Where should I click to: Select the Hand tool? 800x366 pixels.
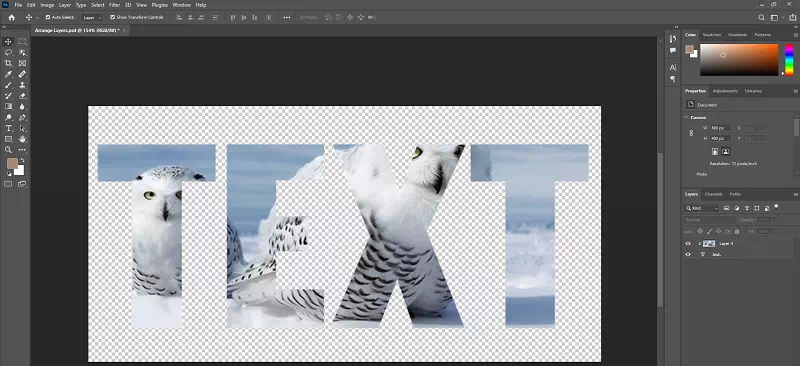[x=22, y=139]
